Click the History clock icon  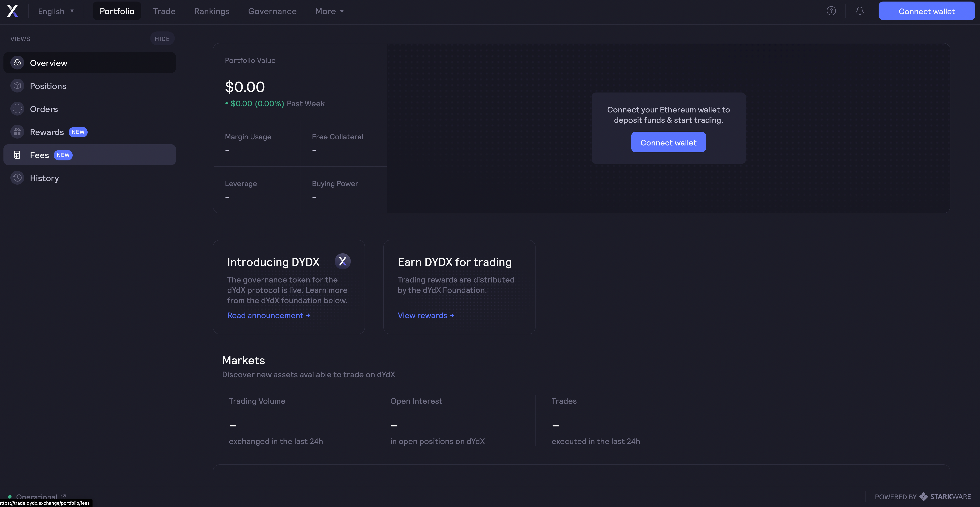coord(17,178)
